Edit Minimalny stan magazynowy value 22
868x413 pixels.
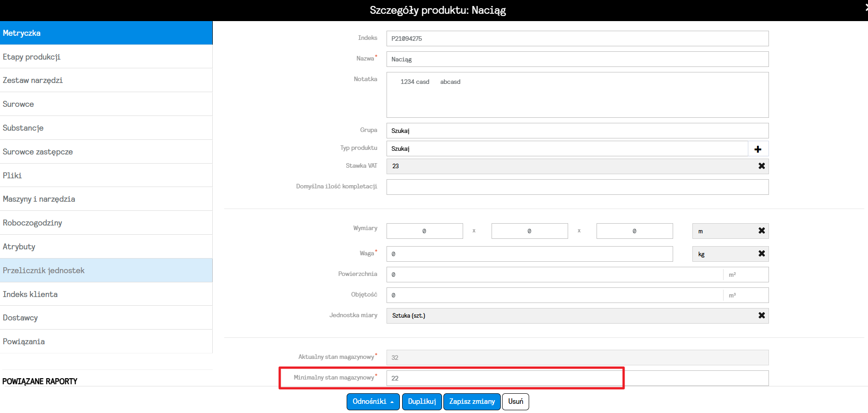point(577,378)
